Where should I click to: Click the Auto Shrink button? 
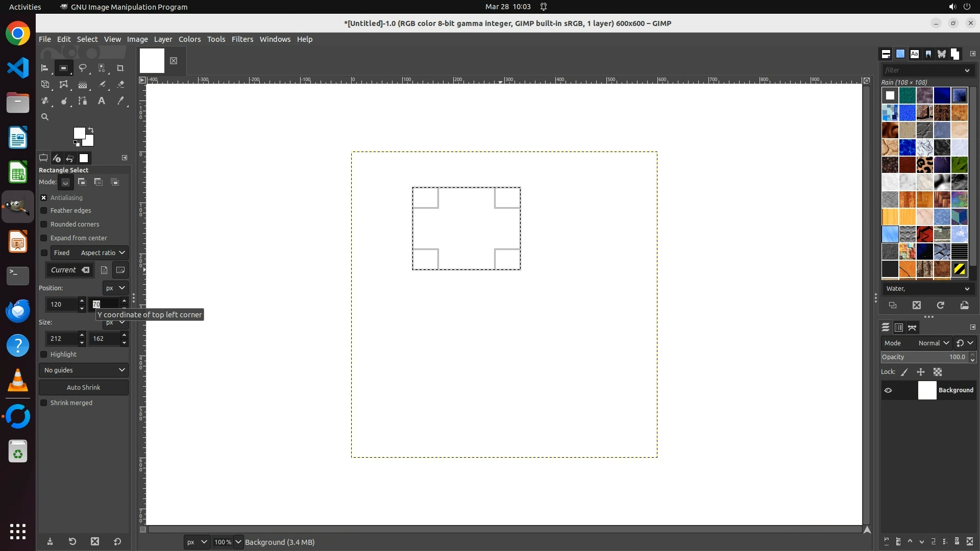(x=84, y=388)
